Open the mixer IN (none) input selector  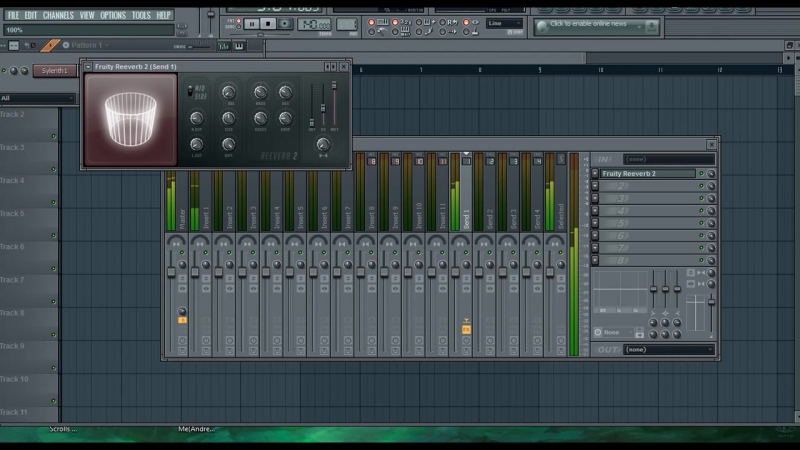pos(669,159)
